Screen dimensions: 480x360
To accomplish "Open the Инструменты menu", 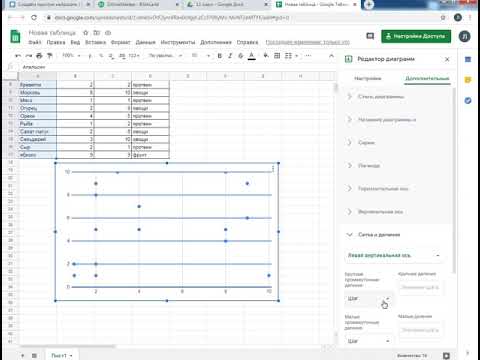I will [178, 42].
